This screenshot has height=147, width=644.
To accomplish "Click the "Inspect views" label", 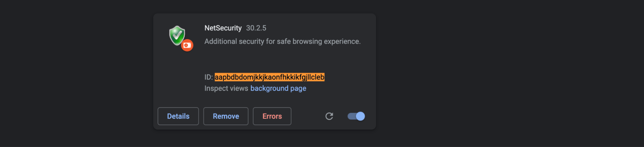I will 226,89.
